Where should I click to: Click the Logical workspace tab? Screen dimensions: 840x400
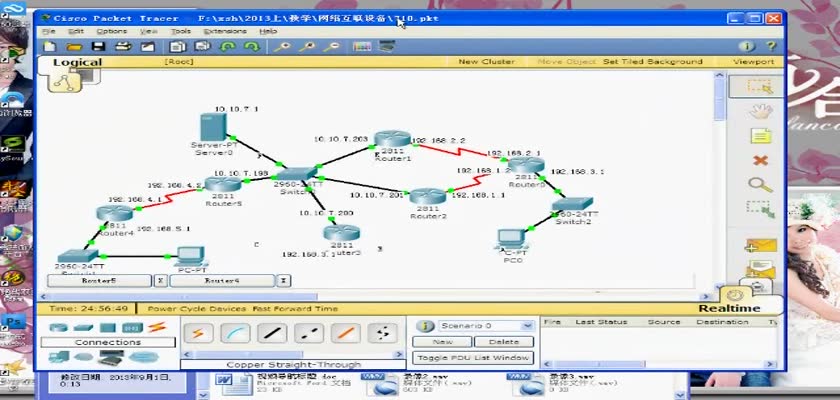pyautogui.click(x=77, y=62)
